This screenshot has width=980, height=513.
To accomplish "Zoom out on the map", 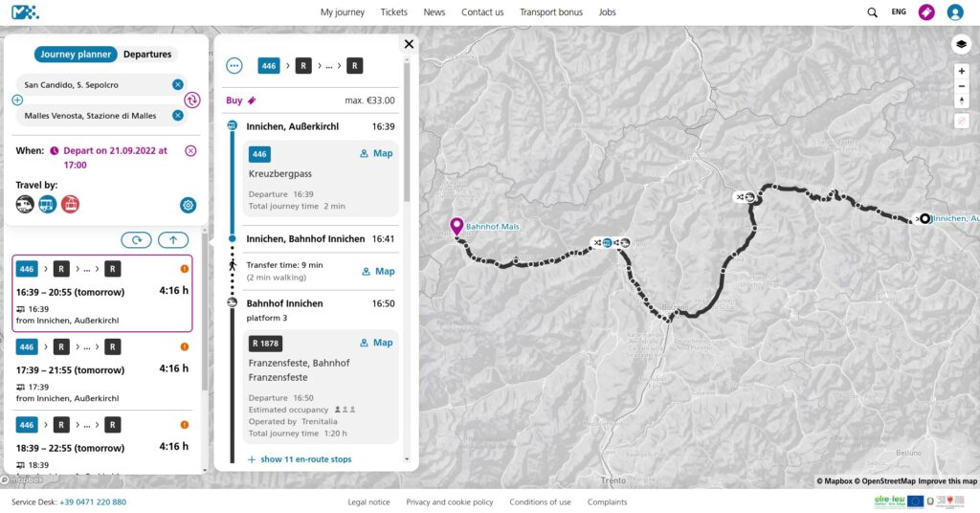I will click(x=962, y=86).
